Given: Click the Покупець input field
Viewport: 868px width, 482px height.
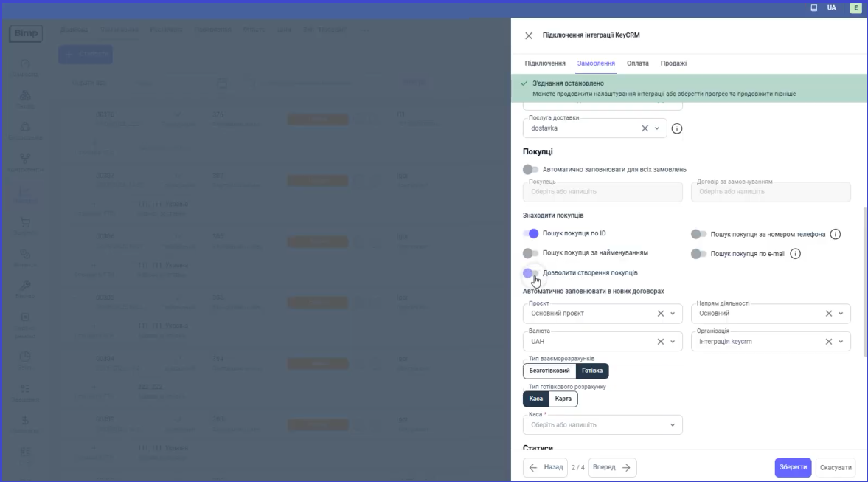Looking at the screenshot, I should (x=603, y=192).
